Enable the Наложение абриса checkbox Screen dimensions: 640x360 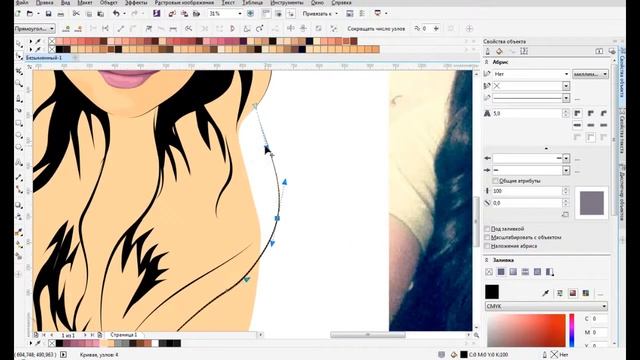click(487, 246)
